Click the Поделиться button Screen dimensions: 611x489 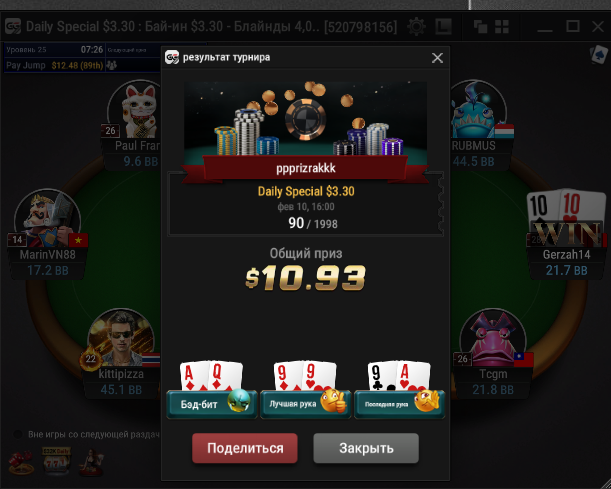click(x=245, y=448)
